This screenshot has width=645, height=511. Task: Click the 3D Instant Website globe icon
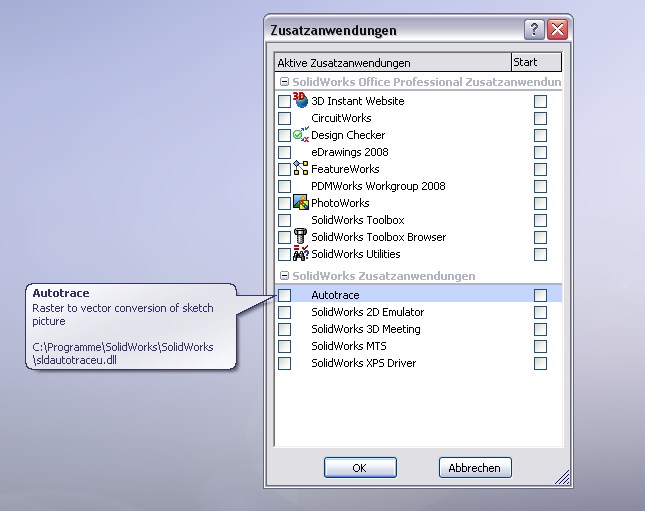(300, 100)
